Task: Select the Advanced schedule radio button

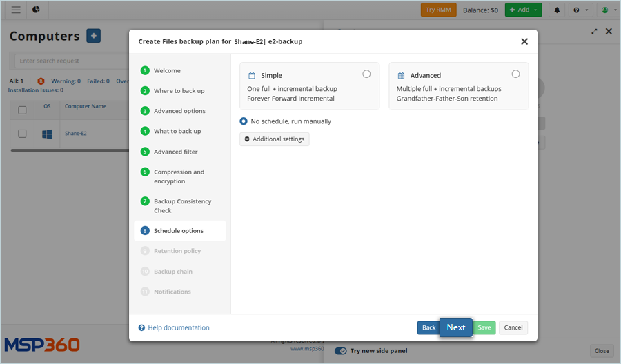Action: [515, 74]
